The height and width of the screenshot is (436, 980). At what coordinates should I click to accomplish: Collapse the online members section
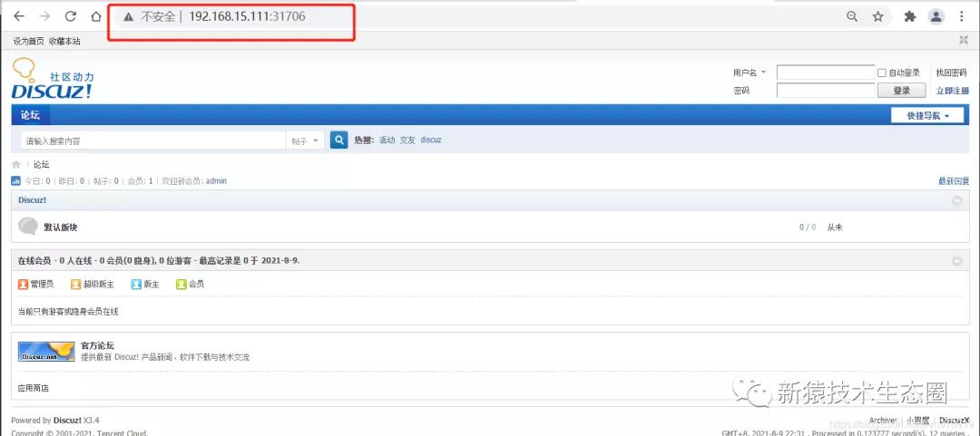coord(957,260)
